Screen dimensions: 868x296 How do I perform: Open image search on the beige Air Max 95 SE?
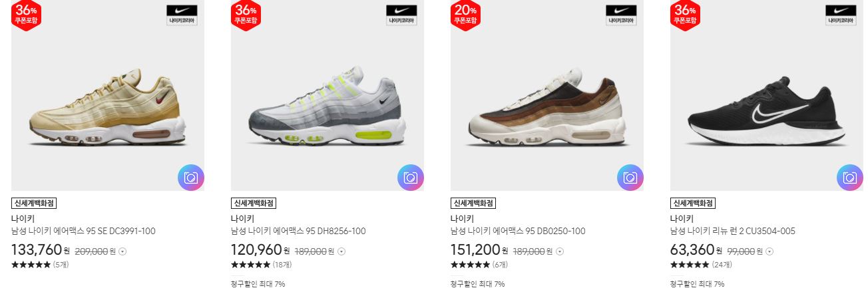(x=190, y=178)
